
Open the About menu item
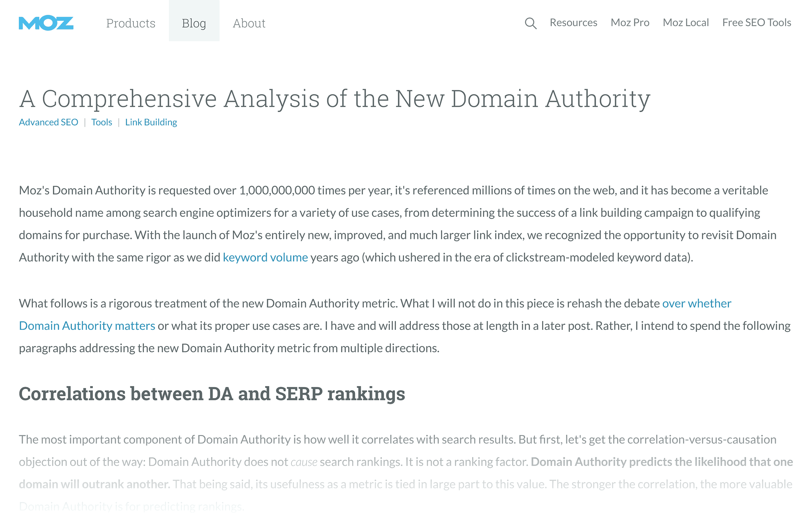tap(249, 23)
